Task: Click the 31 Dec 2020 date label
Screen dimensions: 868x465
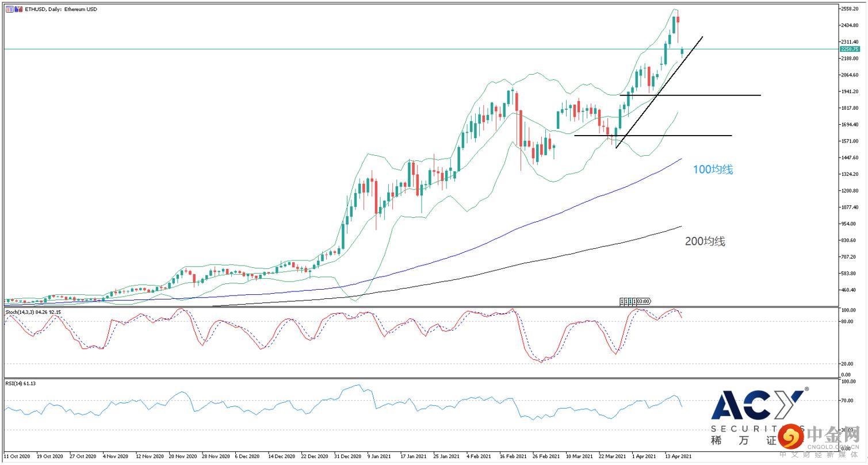Action: click(347, 456)
